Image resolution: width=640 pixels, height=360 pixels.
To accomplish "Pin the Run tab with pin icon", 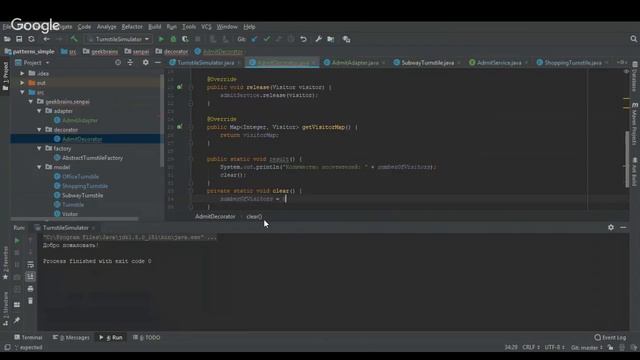I will 17,320.
